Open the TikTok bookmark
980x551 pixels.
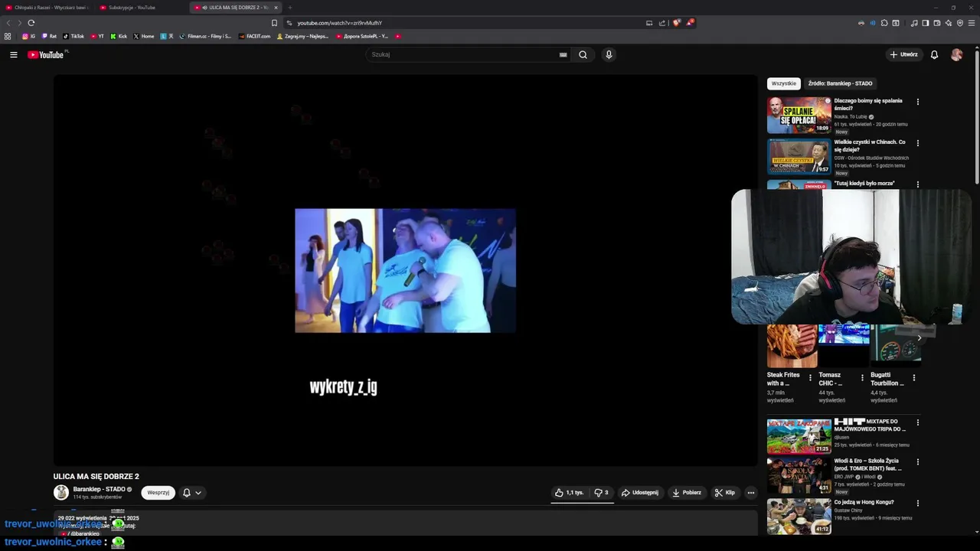[73, 36]
